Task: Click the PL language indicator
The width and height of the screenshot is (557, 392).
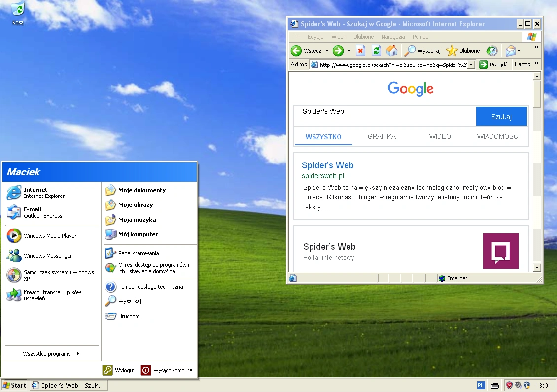Action: [x=480, y=385]
